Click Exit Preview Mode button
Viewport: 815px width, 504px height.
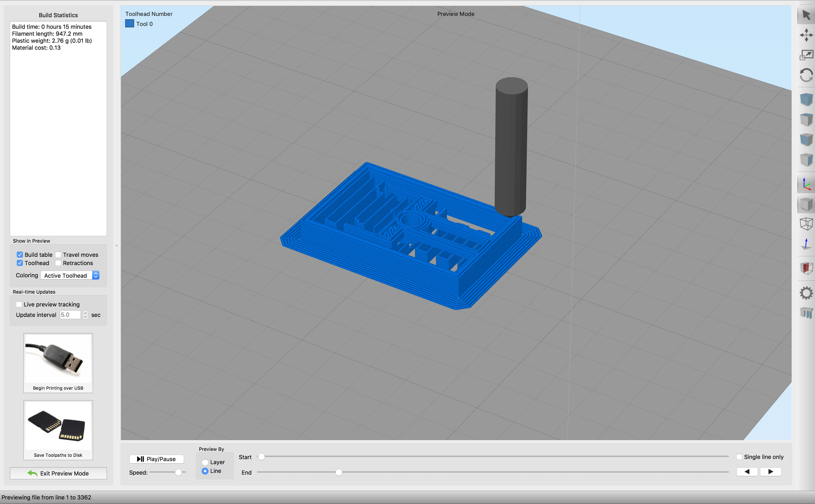coord(59,473)
